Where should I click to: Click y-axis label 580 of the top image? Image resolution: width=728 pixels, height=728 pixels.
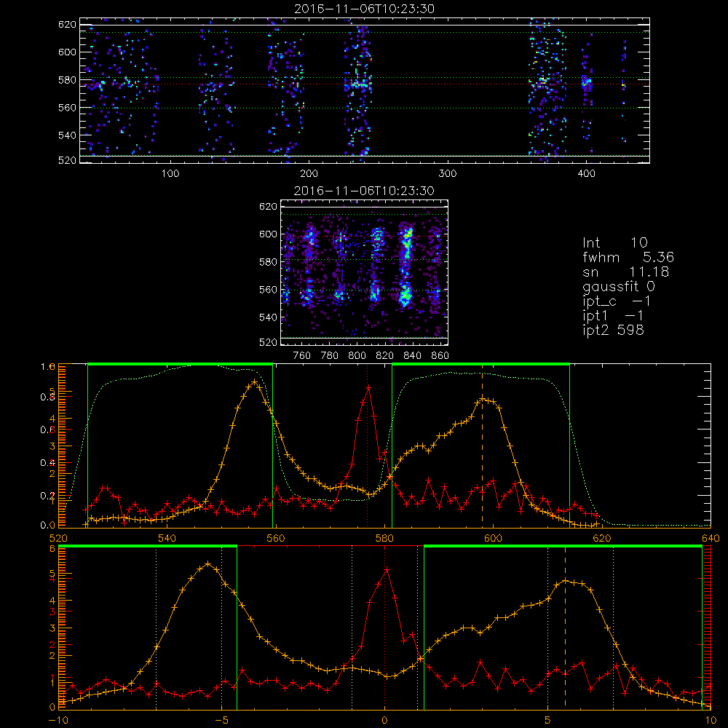tap(67, 80)
